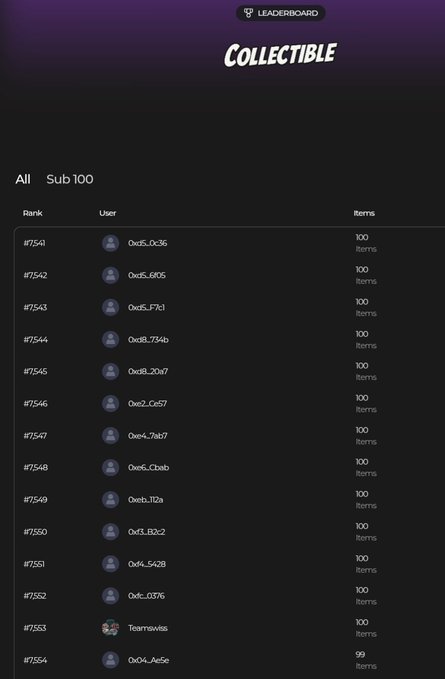Click the avatar icon of user 0x04...Ae5e
Viewport: 445px width, 679px height.
click(x=110, y=660)
